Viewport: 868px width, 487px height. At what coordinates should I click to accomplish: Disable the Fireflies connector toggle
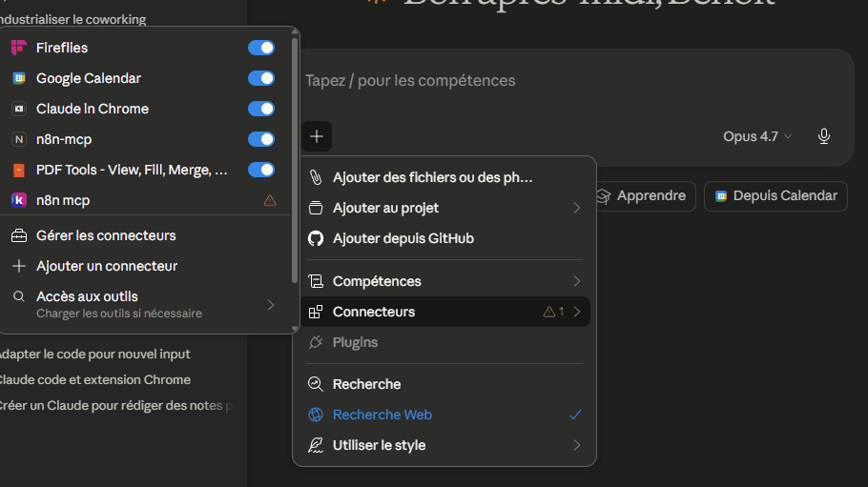[261, 48]
